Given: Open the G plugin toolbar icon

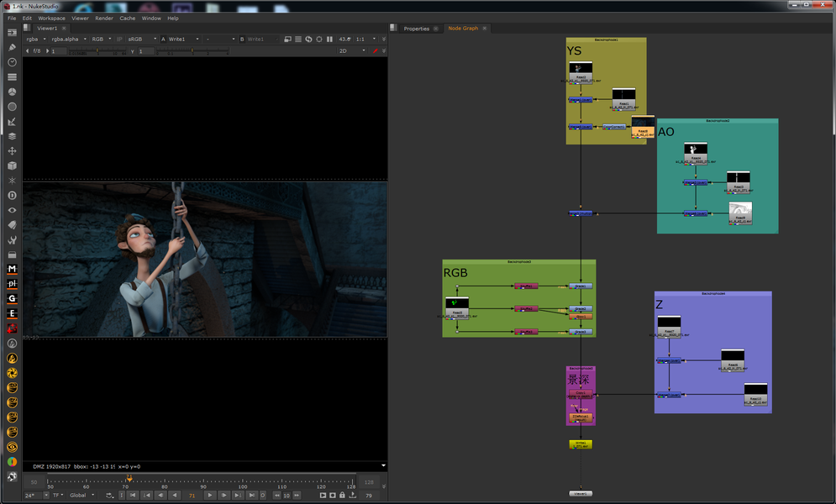Looking at the screenshot, I should [x=12, y=299].
